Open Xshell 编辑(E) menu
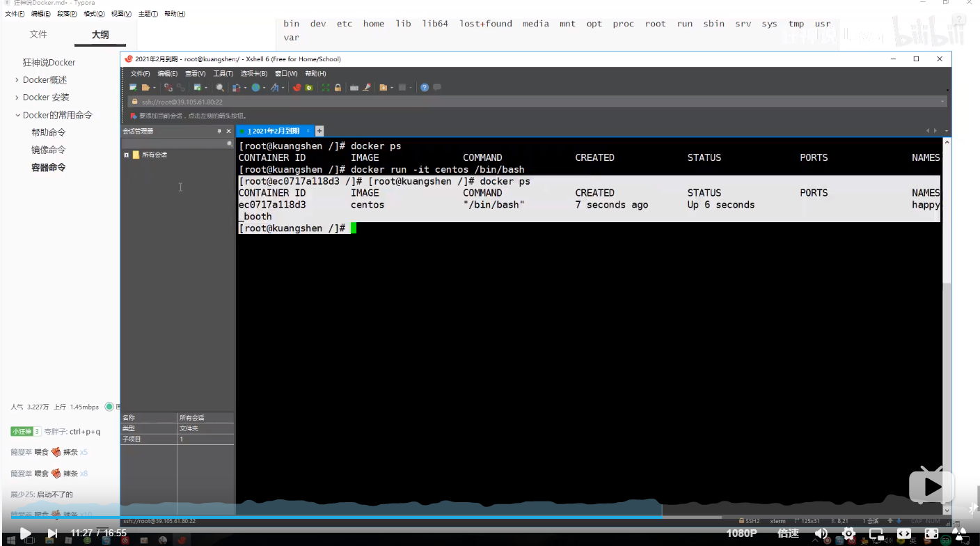Image resolution: width=980 pixels, height=546 pixels. (167, 73)
